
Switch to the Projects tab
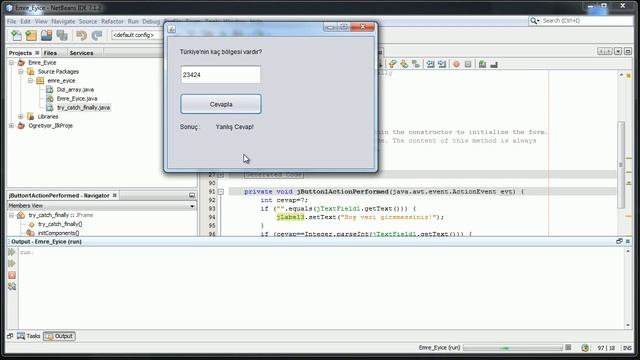(20, 53)
